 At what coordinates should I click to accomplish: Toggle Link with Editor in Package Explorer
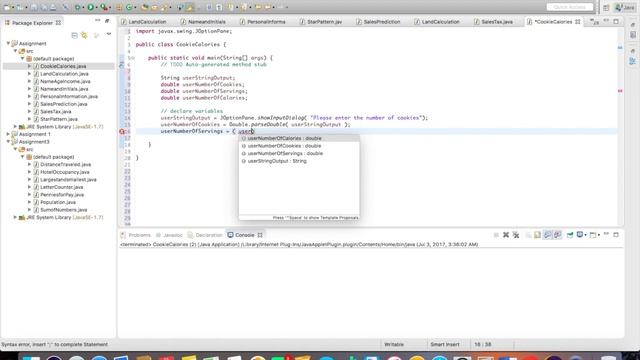(84, 36)
